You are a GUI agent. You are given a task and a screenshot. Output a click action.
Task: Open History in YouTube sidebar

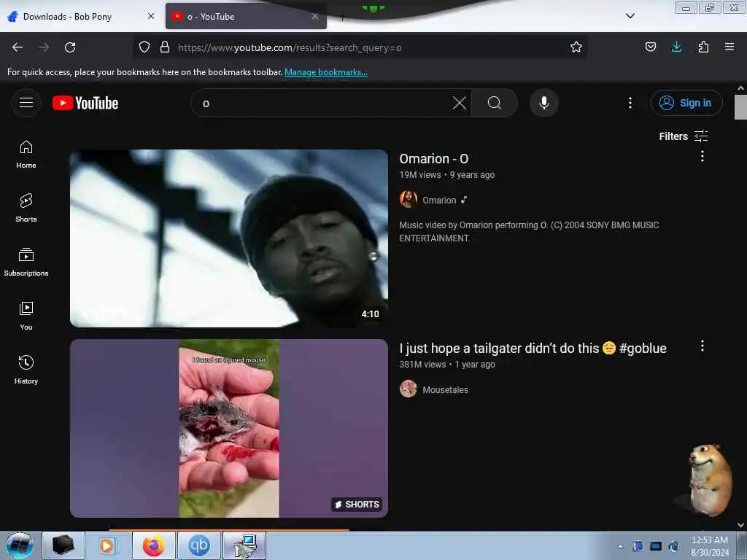click(26, 370)
